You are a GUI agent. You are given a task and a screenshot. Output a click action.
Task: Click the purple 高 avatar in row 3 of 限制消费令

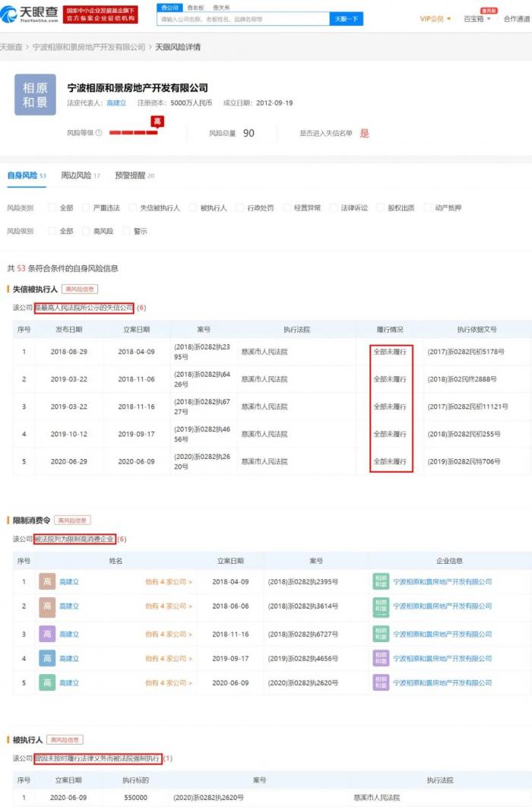pos(47,634)
